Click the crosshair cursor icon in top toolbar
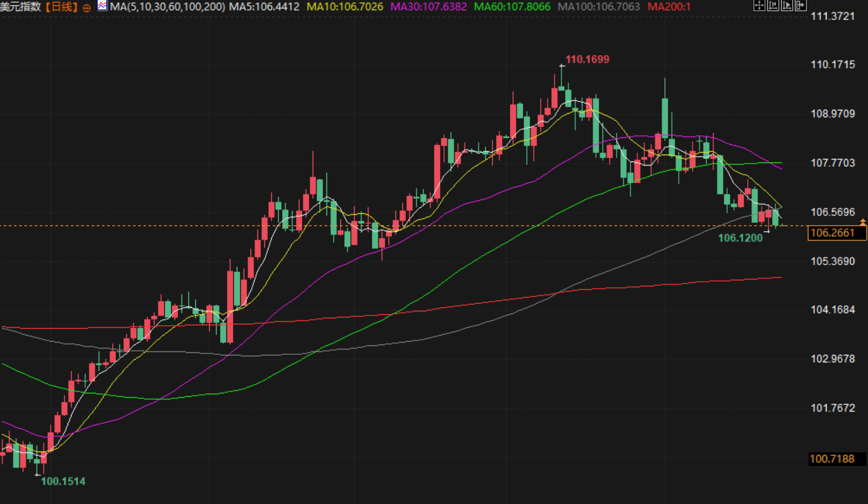This screenshot has height=504, width=868. 758,6
